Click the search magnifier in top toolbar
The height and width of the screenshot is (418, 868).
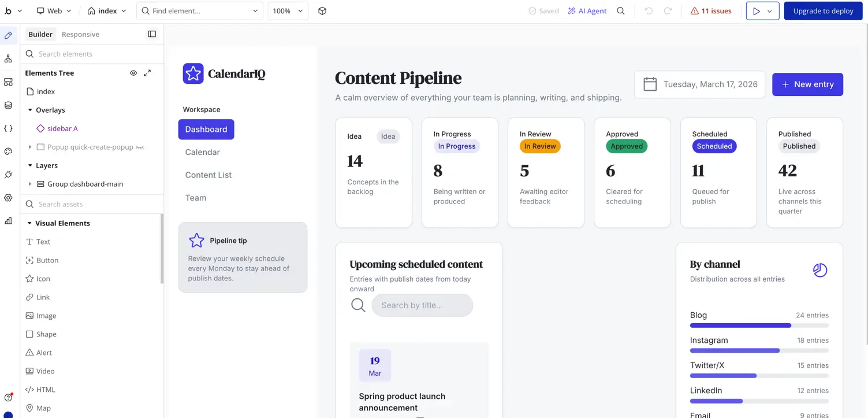(x=621, y=11)
